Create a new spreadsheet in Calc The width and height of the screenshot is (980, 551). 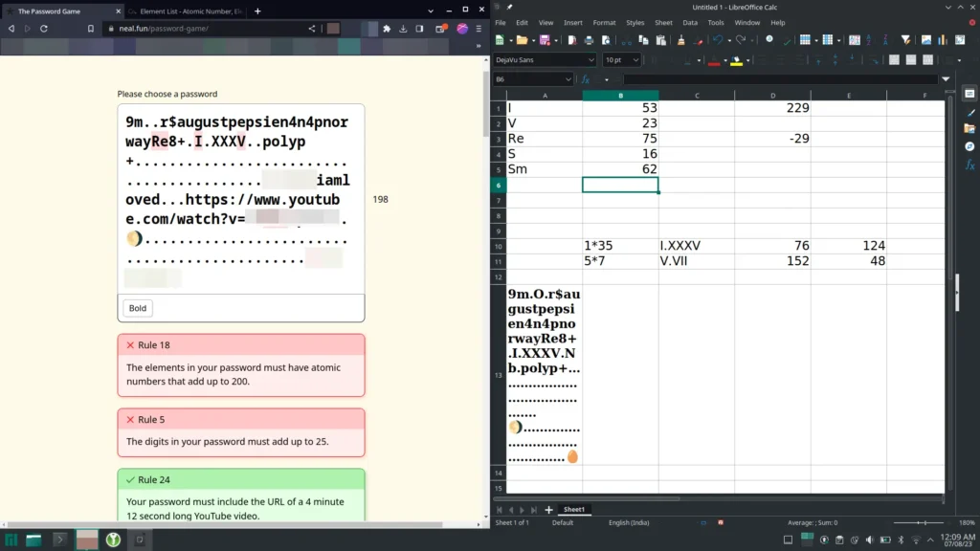click(x=500, y=40)
